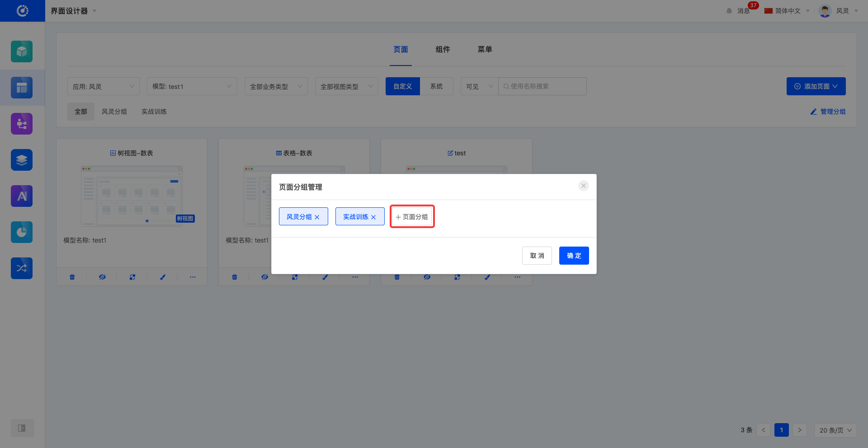This screenshot has width=868, height=448.
Task: Toggle visibility of the 树视图-数表 page
Action: [102, 277]
